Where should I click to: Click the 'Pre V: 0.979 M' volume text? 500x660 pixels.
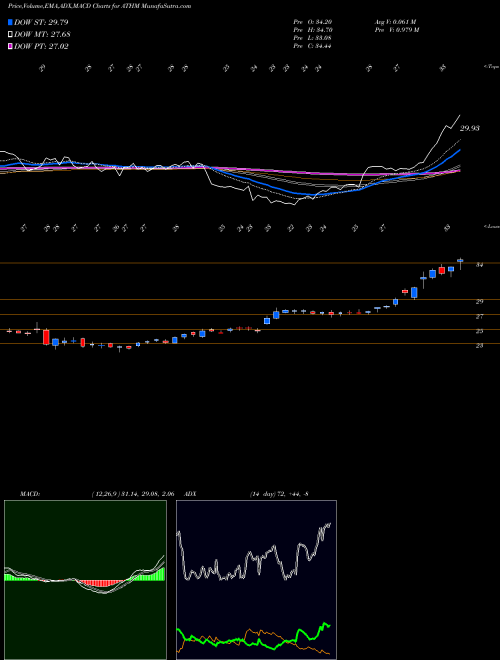click(x=396, y=30)
